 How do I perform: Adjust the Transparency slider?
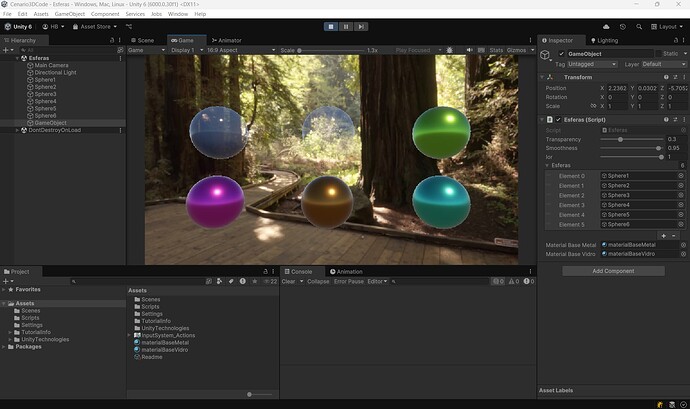tap(631, 140)
